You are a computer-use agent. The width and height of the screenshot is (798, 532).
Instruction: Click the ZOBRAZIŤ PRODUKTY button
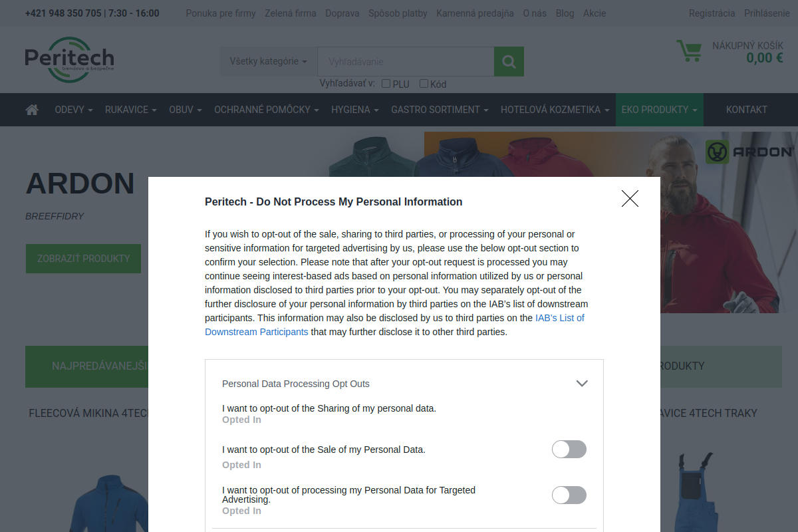click(x=83, y=258)
